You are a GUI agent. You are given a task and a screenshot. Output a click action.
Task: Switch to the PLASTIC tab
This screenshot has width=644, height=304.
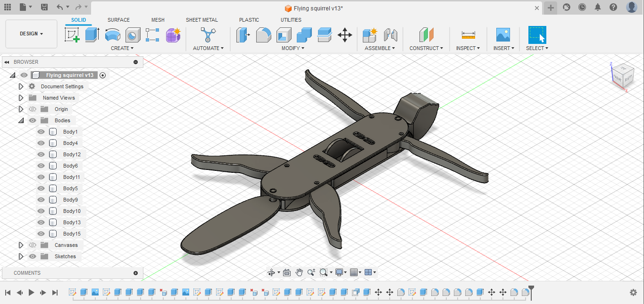tap(249, 20)
